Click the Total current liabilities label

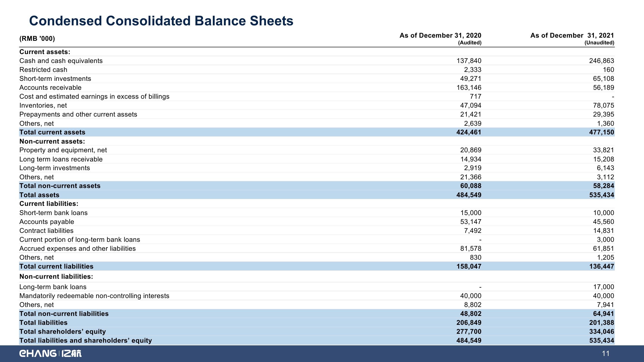(56, 266)
